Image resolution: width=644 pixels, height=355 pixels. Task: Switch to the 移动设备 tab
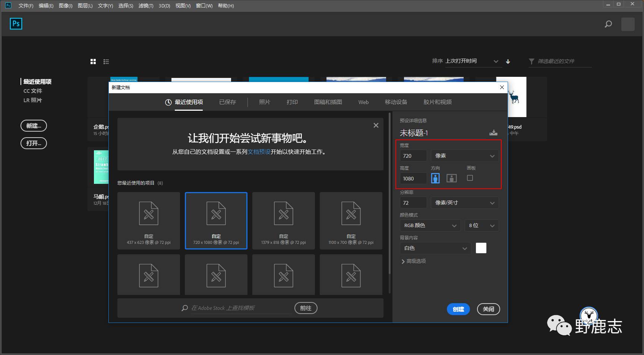pos(396,102)
